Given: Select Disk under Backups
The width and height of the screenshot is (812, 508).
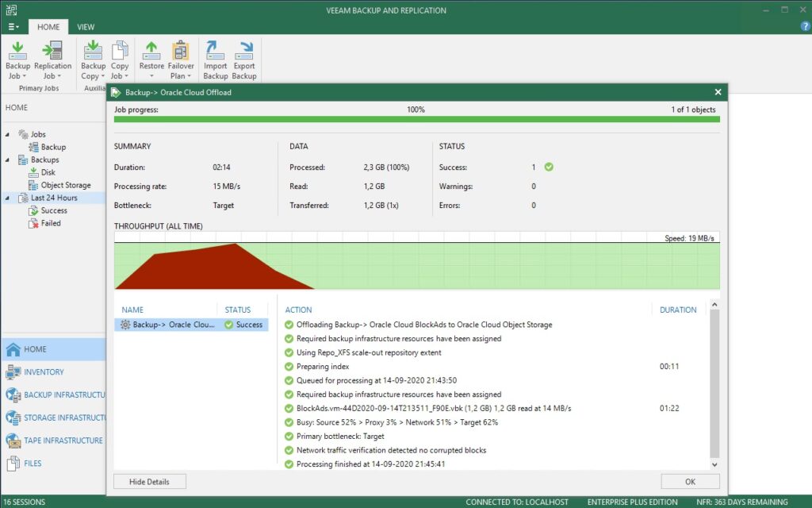Looking at the screenshot, I should pyautogui.click(x=41, y=172).
